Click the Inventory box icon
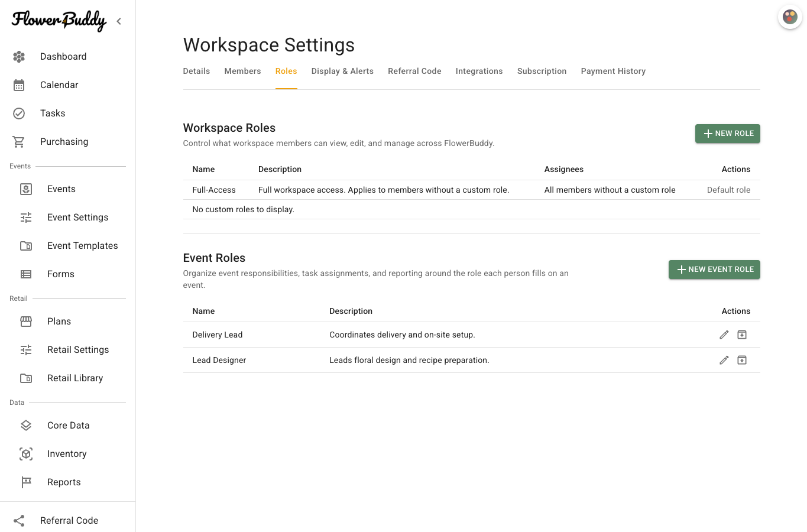Viewport: 807px width, 532px height. point(26,454)
